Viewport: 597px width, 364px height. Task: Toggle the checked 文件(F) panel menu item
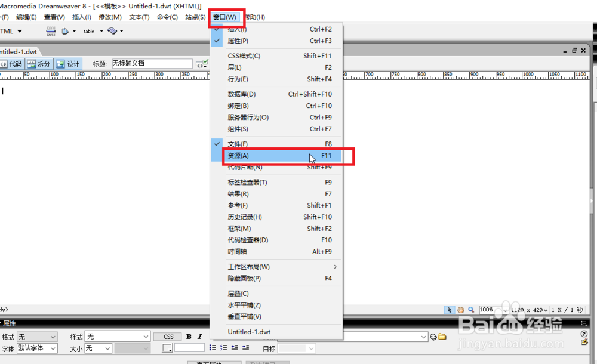coord(276,144)
